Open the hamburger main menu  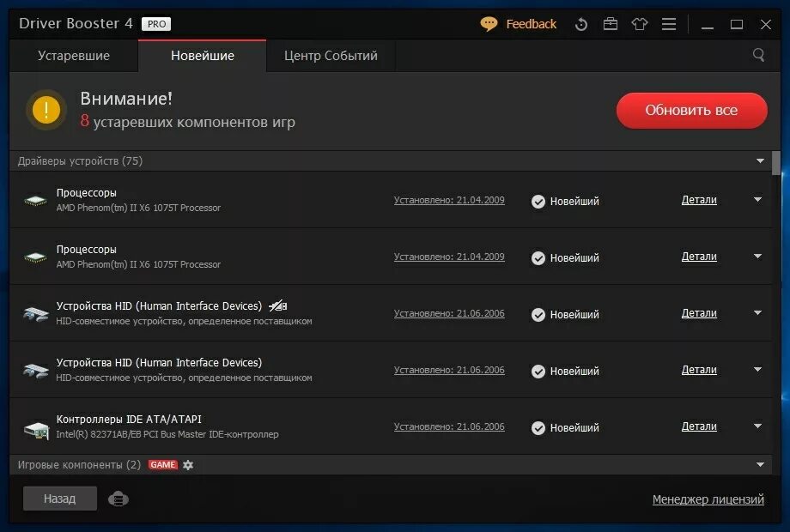[x=669, y=25]
